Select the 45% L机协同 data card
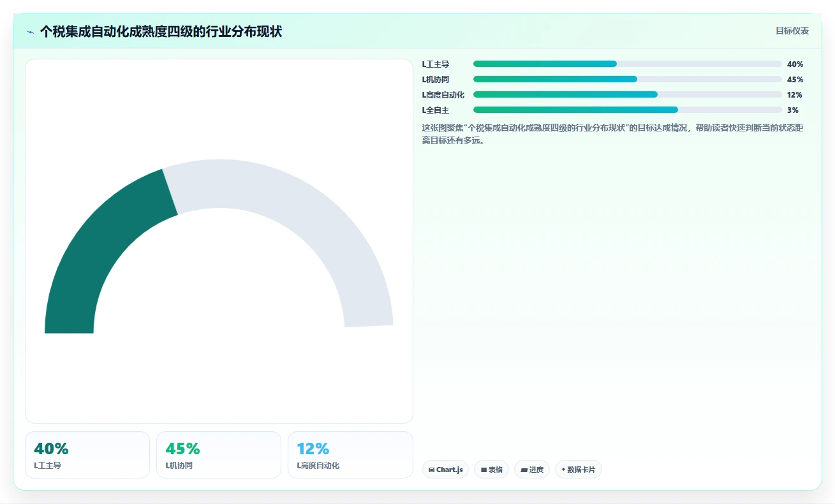 [x=219, y=455]
